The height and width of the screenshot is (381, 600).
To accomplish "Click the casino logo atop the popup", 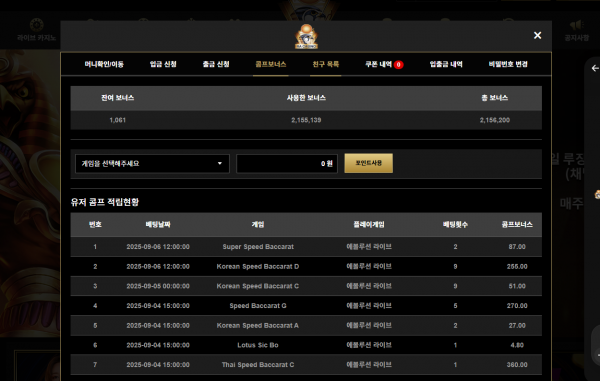I will click(x=306, y=37).
